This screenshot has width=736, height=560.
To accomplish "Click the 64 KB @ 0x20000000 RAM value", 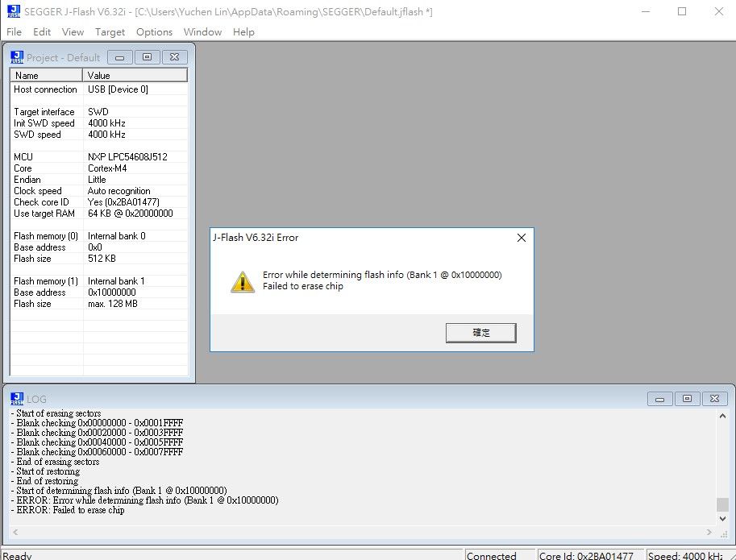I will pyautogui.click(x=130, y=213).
